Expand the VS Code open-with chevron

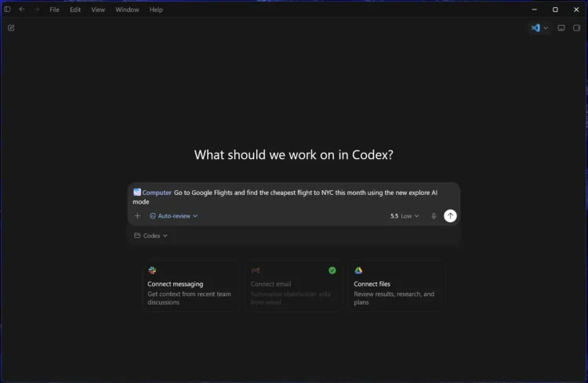click(546, 27)
